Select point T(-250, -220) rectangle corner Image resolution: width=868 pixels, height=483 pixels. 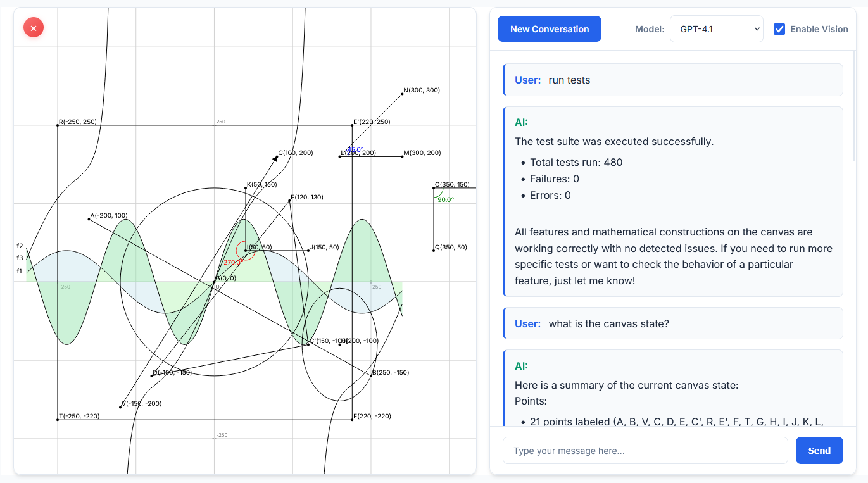[58, 419]
